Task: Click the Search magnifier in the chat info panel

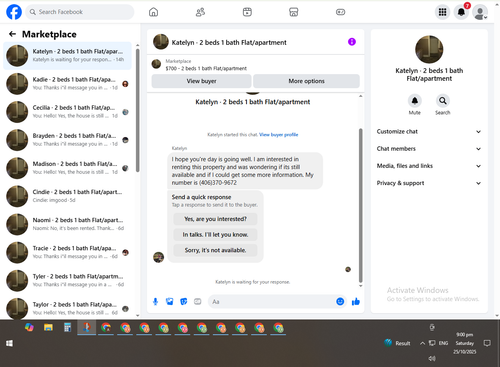Action: [x=443, y=100]
